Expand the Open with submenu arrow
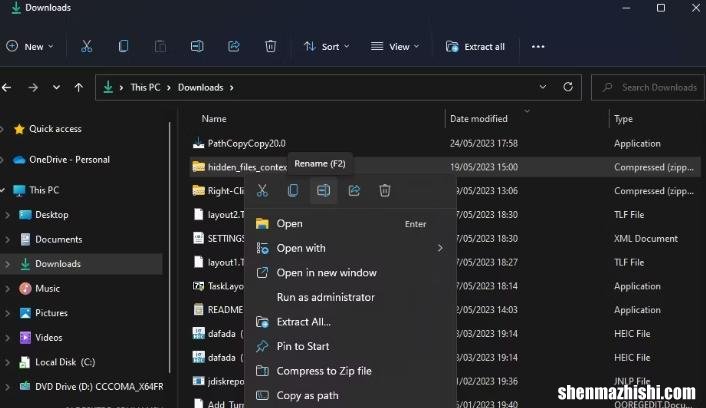 coord(440,248)
